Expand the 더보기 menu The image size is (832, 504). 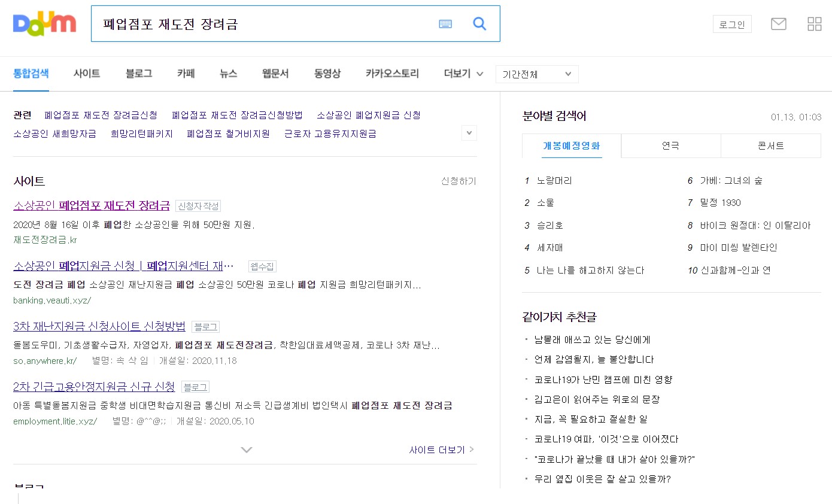tap(463, 74)
